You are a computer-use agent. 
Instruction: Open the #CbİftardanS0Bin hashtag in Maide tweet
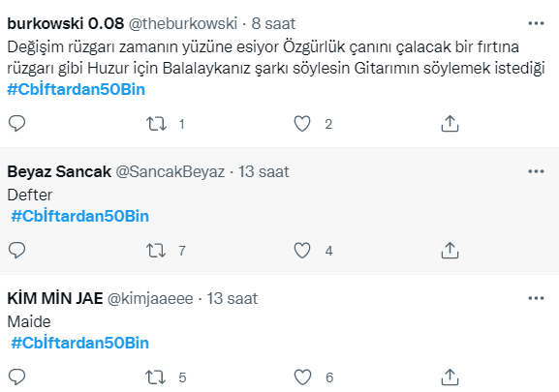(x=79, y=343)
